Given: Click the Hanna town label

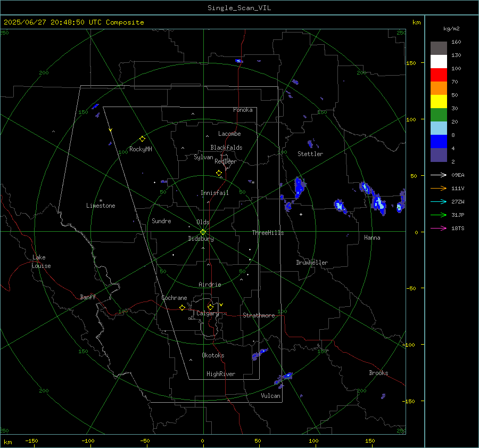Looking at the screenshot, I should [x=372, y=238].
